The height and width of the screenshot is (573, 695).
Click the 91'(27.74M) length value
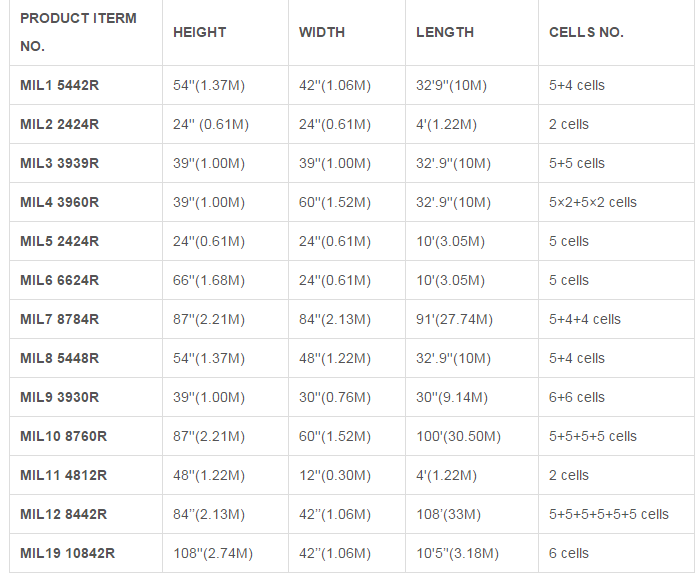[455, 320]
